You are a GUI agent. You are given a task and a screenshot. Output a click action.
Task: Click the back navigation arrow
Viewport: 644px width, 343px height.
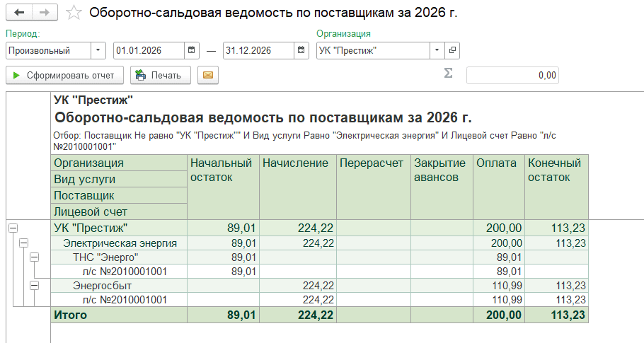pyautogui.click(x=19, y=13)
